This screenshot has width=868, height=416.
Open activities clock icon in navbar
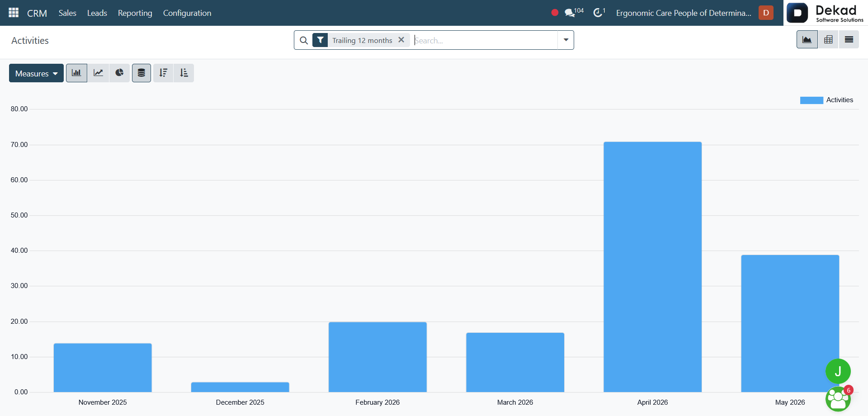click(599, 13)
